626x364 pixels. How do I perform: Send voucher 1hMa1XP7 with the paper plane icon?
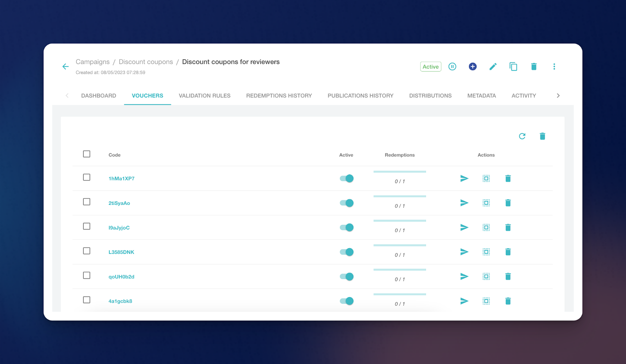coord(464,179)
